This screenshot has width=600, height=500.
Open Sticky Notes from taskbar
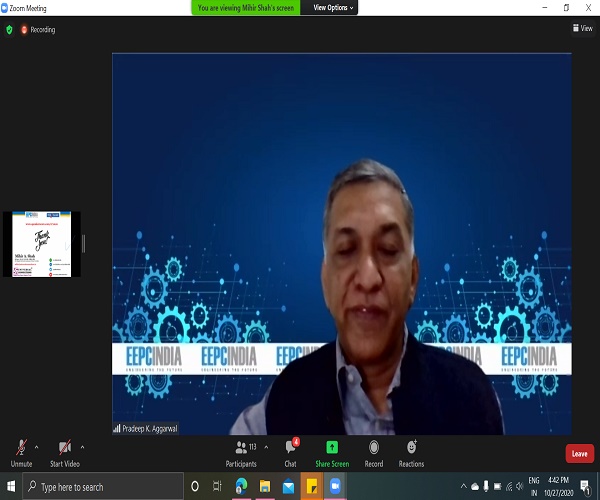pyautogui.click(x=312, y=487)
